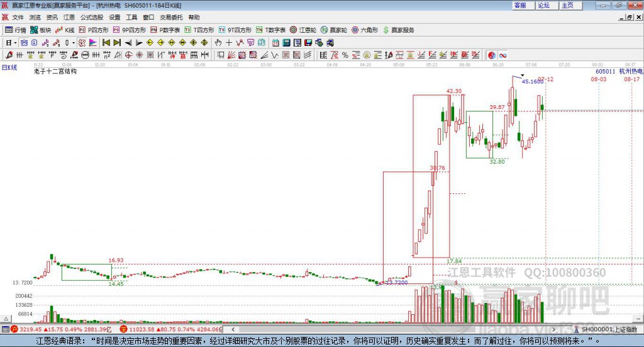Viewport: 644px width, 347px height.
Task: Open the 浏览 menu
Action: [35, 17]
